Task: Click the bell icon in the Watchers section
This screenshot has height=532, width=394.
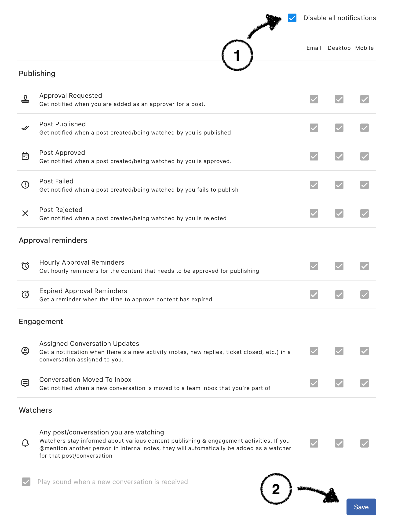Action: click(25, 443)
